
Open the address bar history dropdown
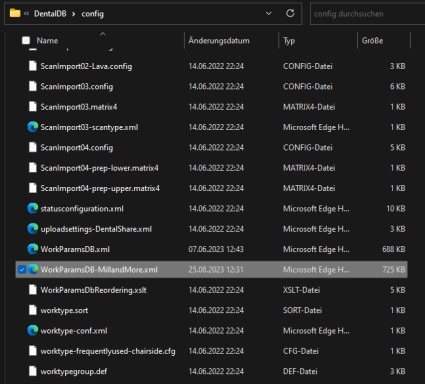coord(268,13)
